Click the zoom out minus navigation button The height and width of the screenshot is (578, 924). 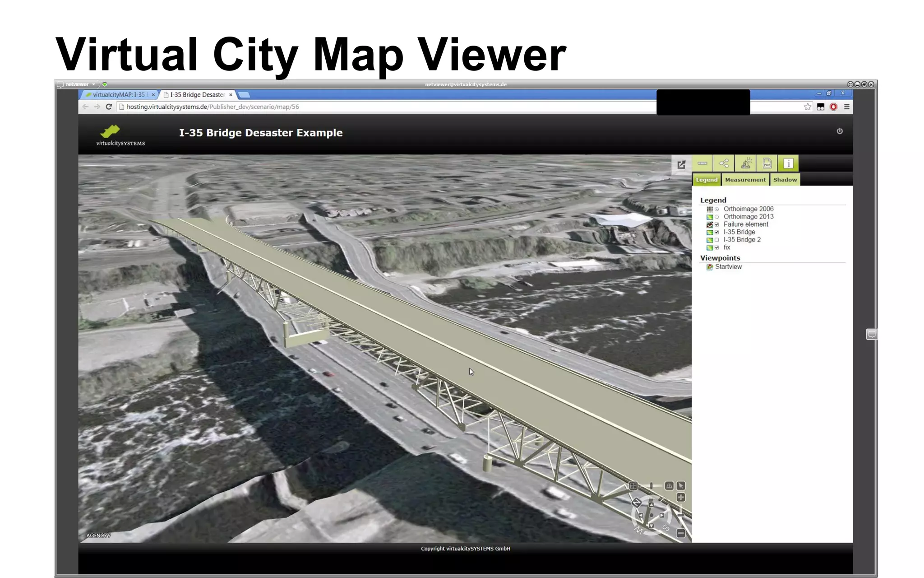click(x=681, y=533)
